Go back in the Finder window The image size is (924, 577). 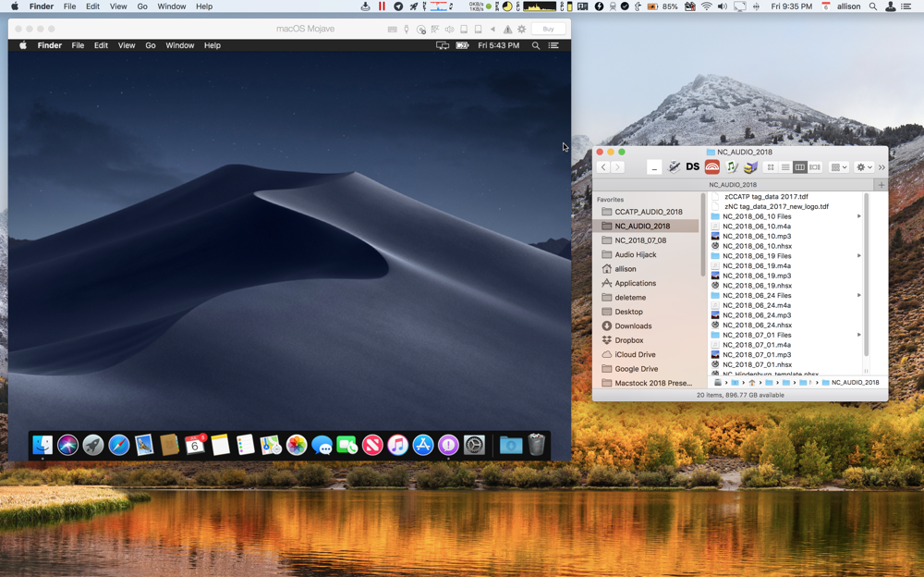(603, 167)
